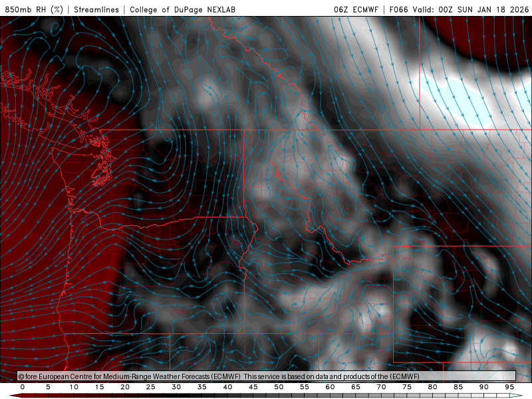Viewport: 532px width, 399px height.
Task: Select the '10' color scale label
Action: coord(74,387)
